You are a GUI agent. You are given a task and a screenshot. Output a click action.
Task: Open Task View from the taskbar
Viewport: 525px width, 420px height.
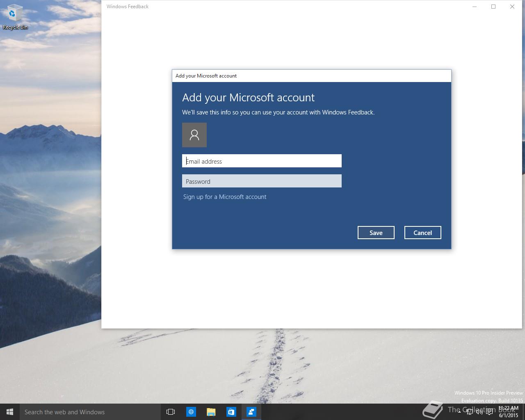(x=171, y=412)
